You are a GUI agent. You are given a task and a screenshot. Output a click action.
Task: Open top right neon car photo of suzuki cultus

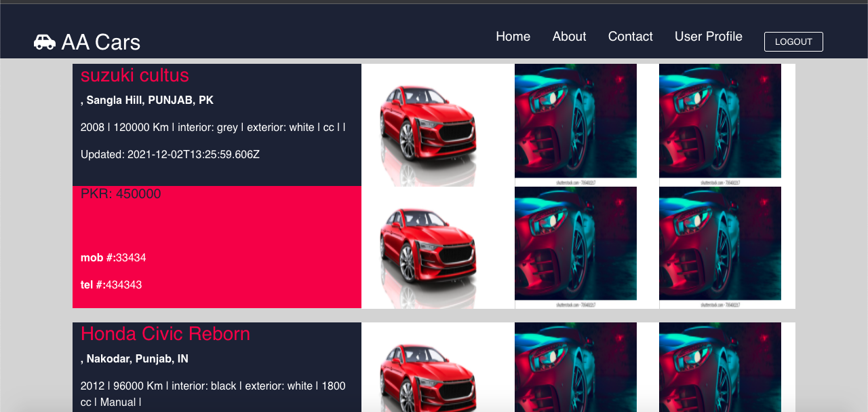[x=720, y=125]
